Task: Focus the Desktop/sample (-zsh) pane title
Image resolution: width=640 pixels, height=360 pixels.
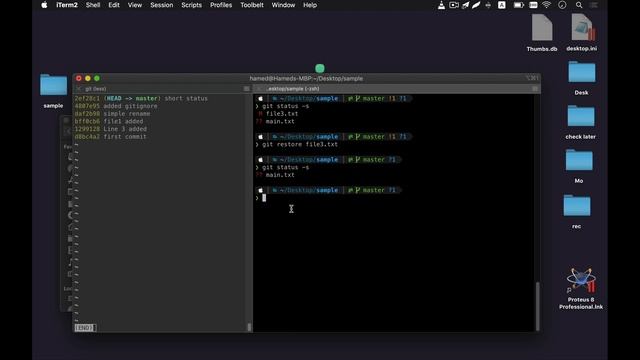Action: click(x=293, y=89)
